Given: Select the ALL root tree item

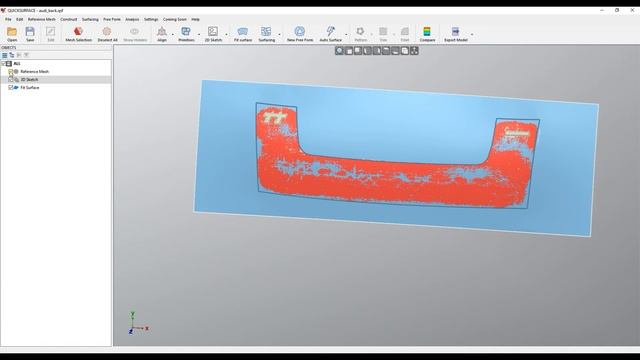Looking at the screenshot, I should click(x=17, y=64).
